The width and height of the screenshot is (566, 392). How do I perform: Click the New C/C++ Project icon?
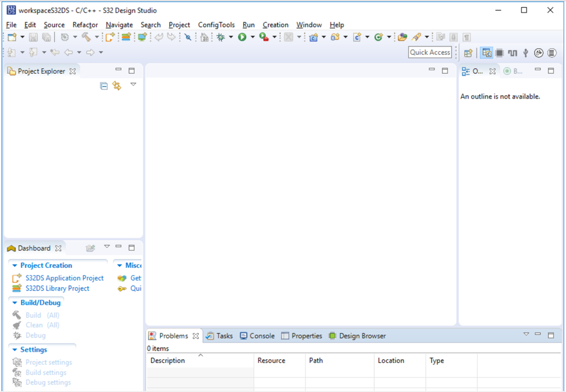tap(313, 37)
